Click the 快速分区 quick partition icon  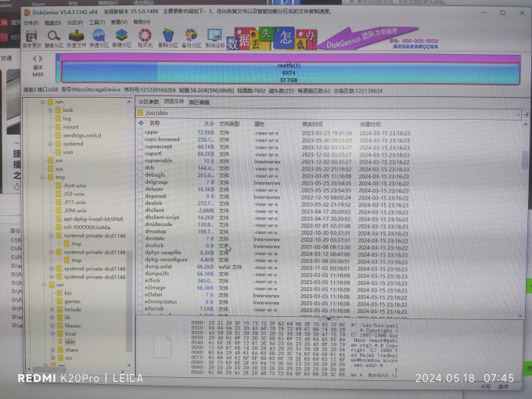tap(99, 38)
